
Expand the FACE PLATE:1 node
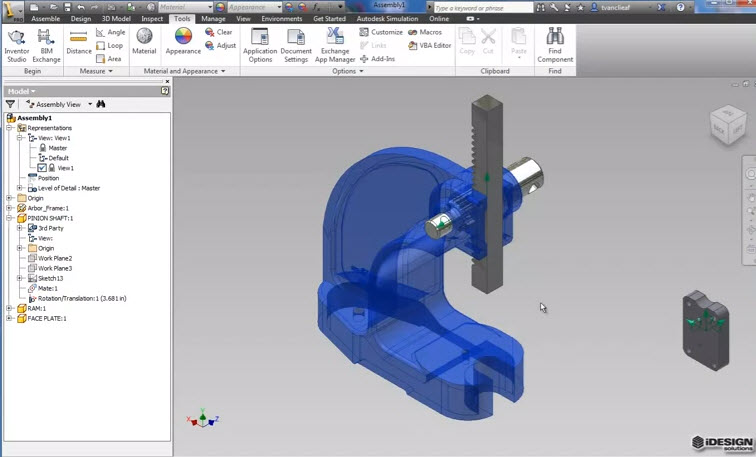tap(9, 319)
